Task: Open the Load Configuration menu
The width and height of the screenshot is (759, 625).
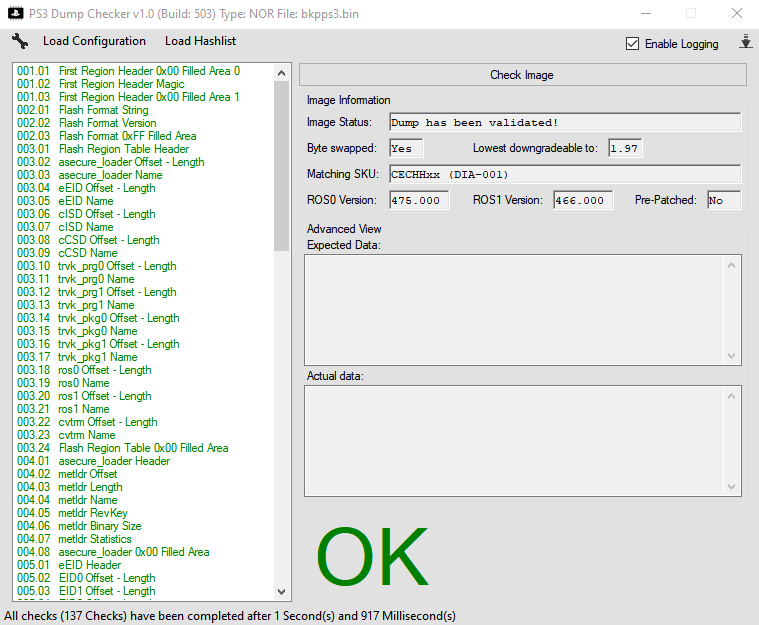Action: click(94, 41)
